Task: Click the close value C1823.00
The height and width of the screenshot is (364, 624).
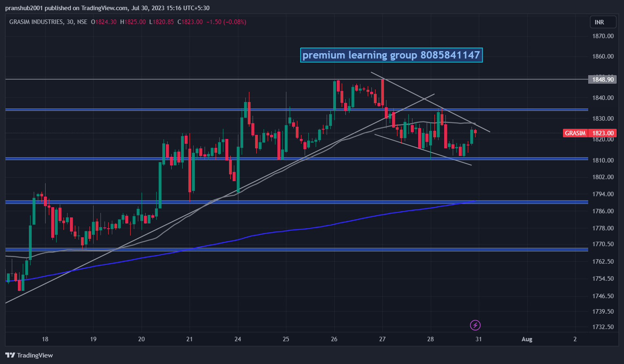Action: (190, 22)
